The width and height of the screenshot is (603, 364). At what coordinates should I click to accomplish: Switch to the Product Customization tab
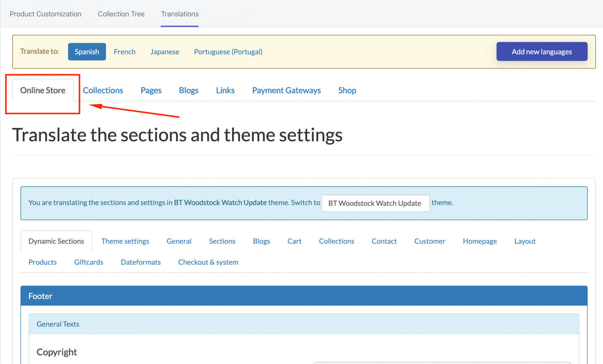(45, 14)
